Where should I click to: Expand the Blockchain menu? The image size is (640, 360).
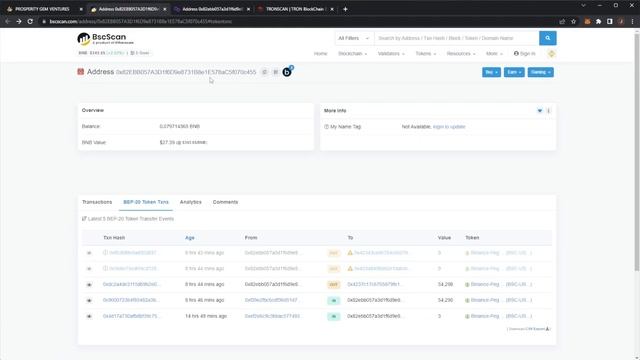coord(352,53)
